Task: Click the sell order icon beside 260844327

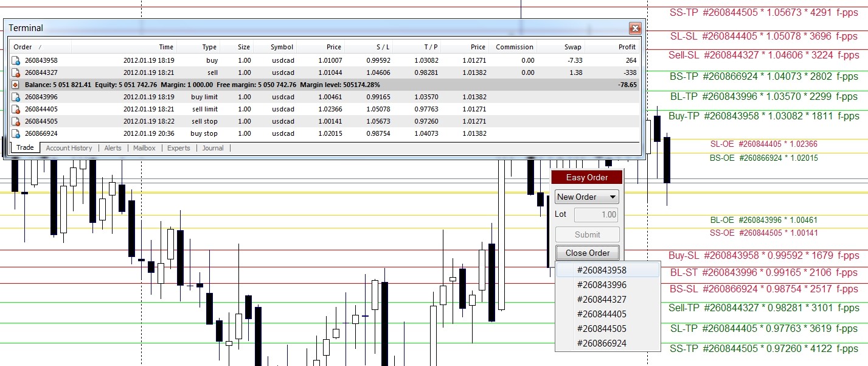Action: 15,72
